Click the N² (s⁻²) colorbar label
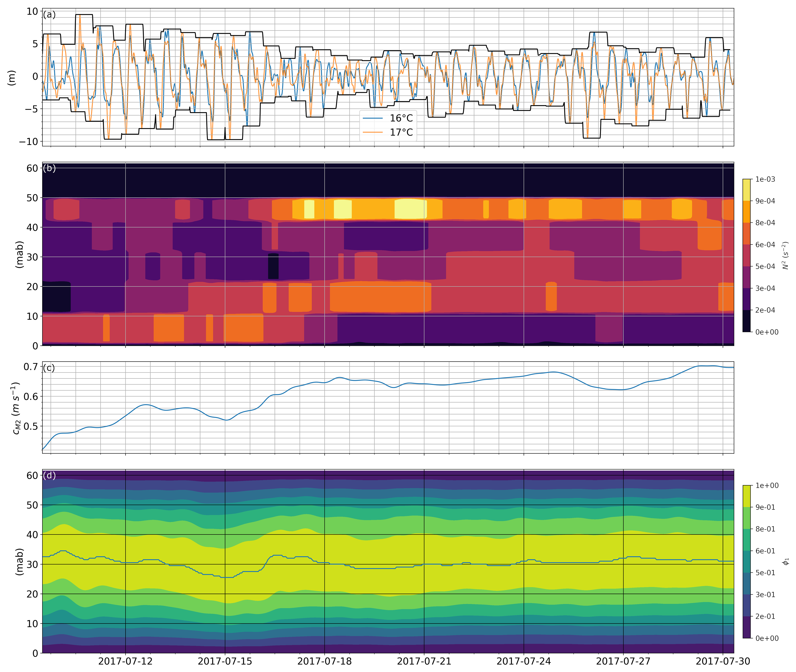The height and width of the screenshot is (672, 796). point(785,255)
